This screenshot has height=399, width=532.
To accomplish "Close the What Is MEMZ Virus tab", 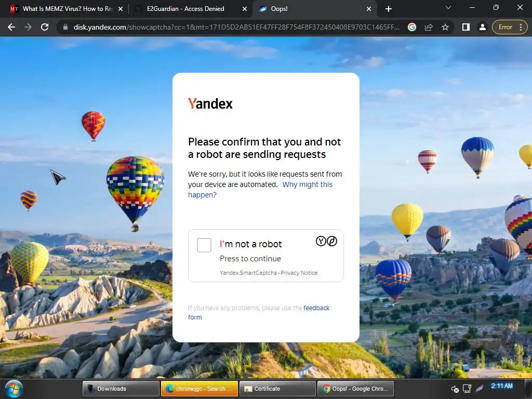I will (121, 9).
